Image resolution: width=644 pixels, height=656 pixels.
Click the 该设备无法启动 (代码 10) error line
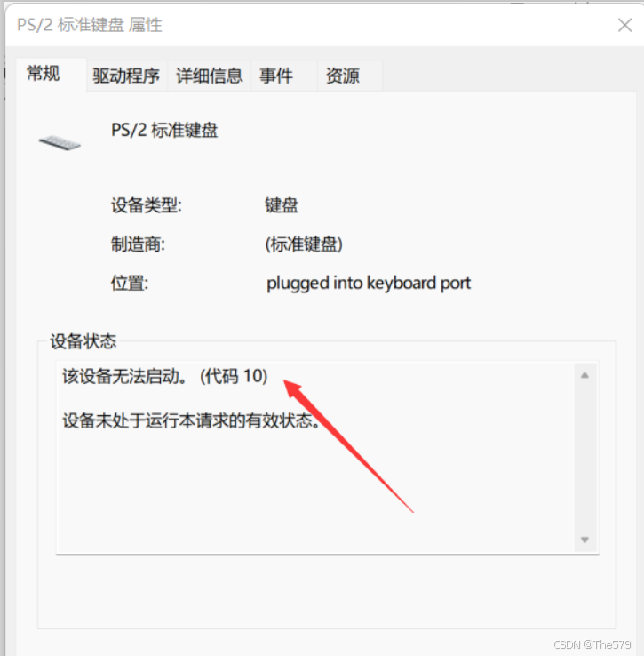pyautogui.click(x=165, y=376)
